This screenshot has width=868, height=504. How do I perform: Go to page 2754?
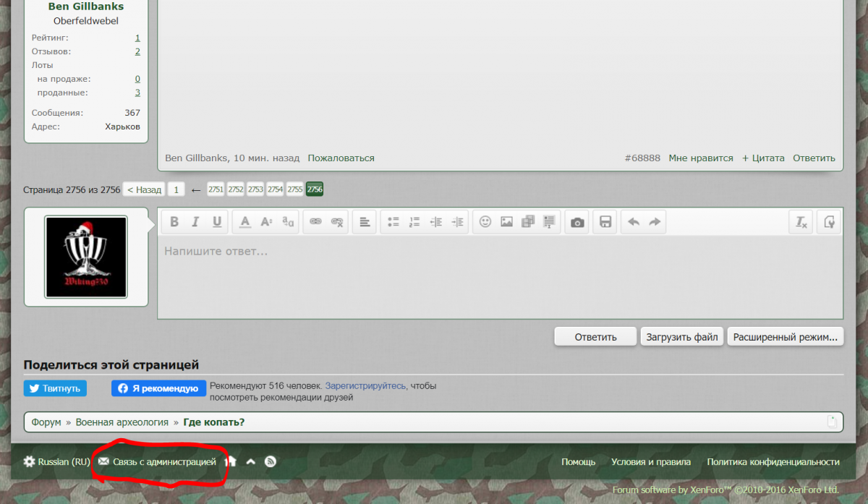pyautogui.click(x=275, y=189)
